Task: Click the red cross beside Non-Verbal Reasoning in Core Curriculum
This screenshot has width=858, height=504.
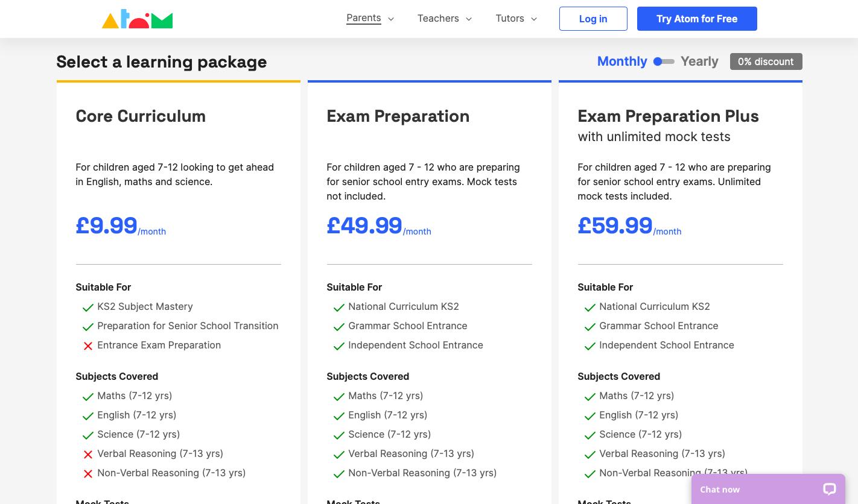Action: [x=88, y=474]
